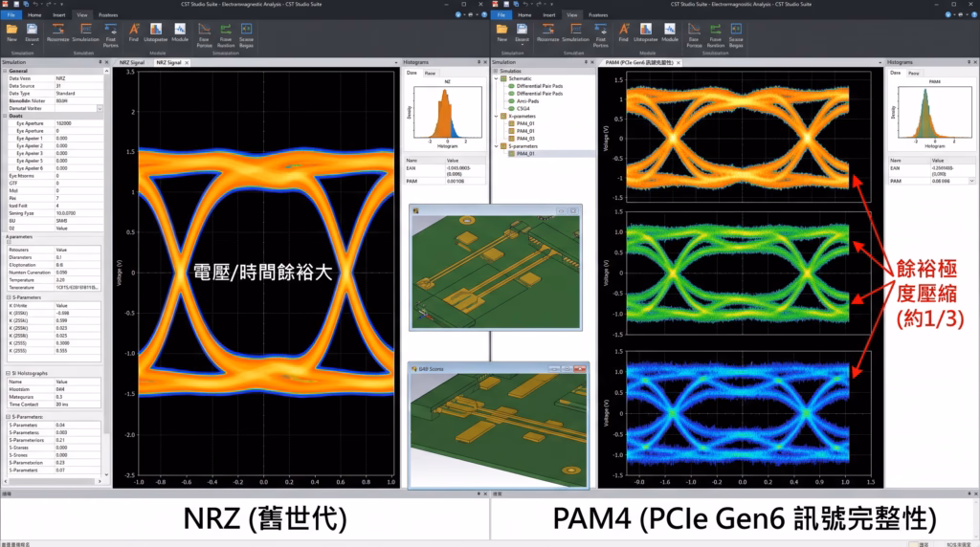Click Fiist Portes icon in PAM4 window ribbon
980x547 pixels.
(x=601, y=30)
